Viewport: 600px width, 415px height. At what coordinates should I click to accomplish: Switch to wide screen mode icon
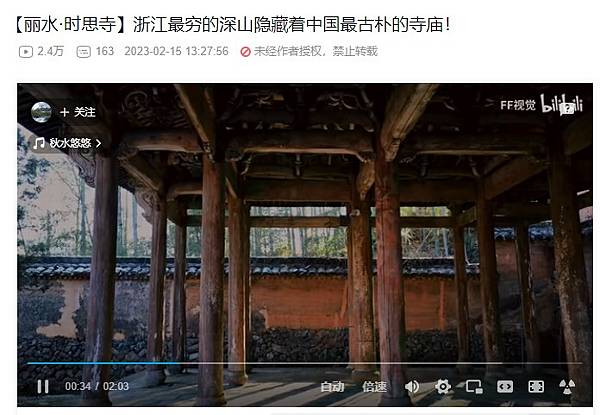(x=505, y=387)
